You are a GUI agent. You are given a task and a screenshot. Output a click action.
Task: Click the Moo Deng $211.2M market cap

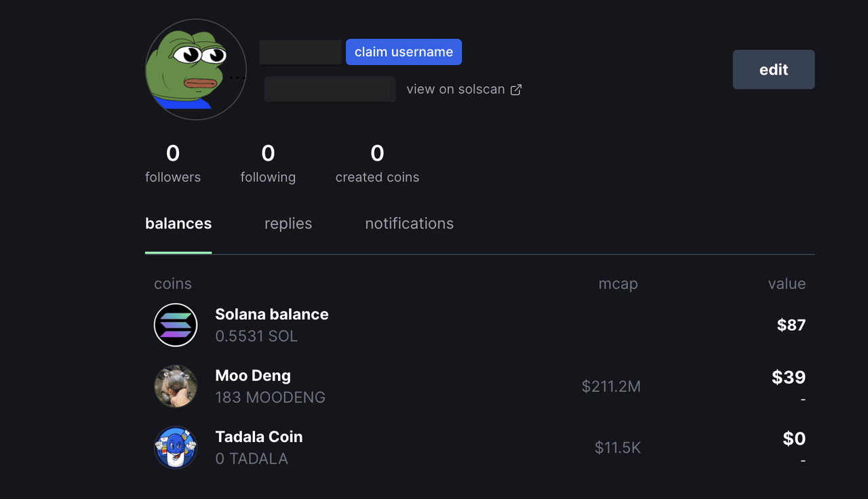point(611,386)
